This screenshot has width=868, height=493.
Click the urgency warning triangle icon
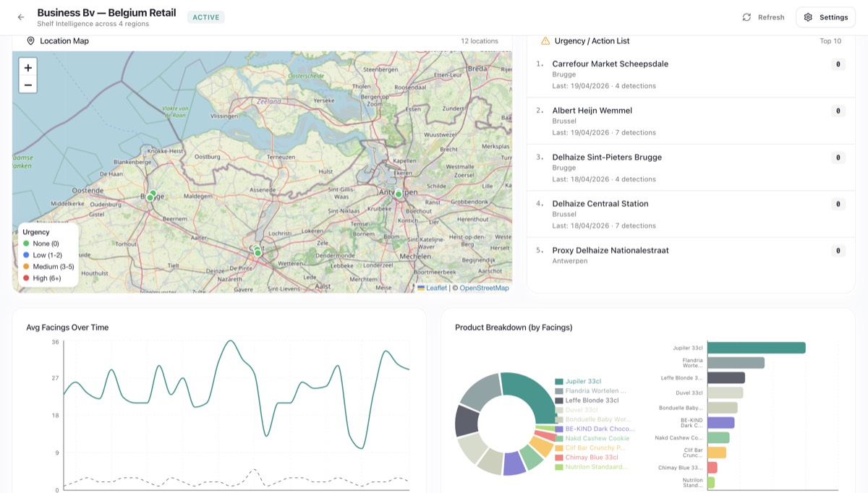[x=545, y=41]
